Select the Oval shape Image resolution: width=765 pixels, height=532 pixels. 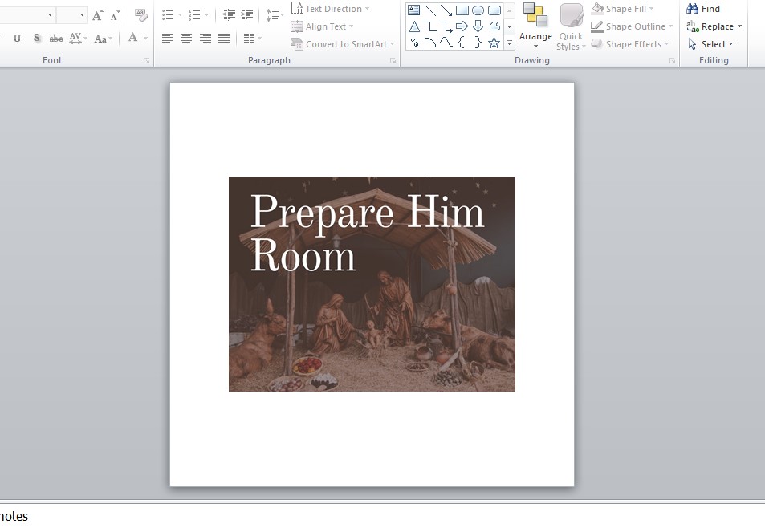[478, 10]
